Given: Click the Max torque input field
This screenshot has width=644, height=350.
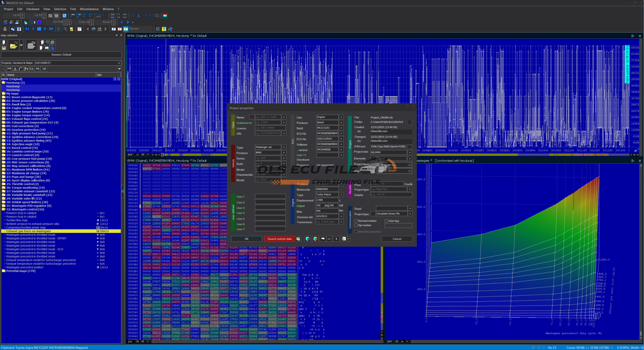Looking at the screenshot, I should point(327,211).
